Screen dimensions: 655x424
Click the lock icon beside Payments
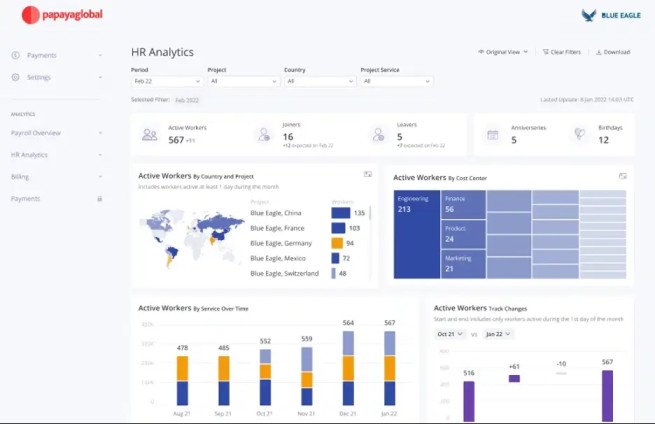coord(100,199)
